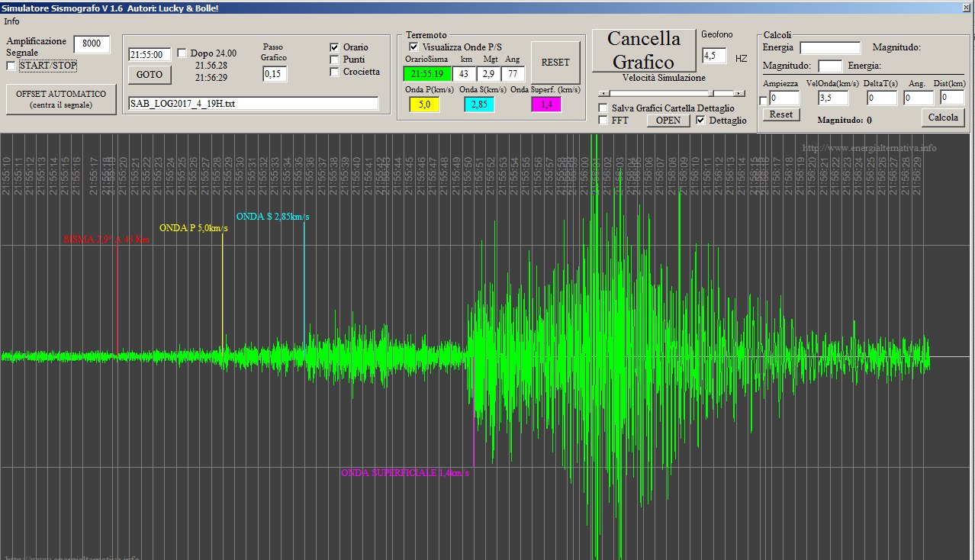Click the time field showing 21:55:00
975x560 pixels.
(x=150, y=55)
